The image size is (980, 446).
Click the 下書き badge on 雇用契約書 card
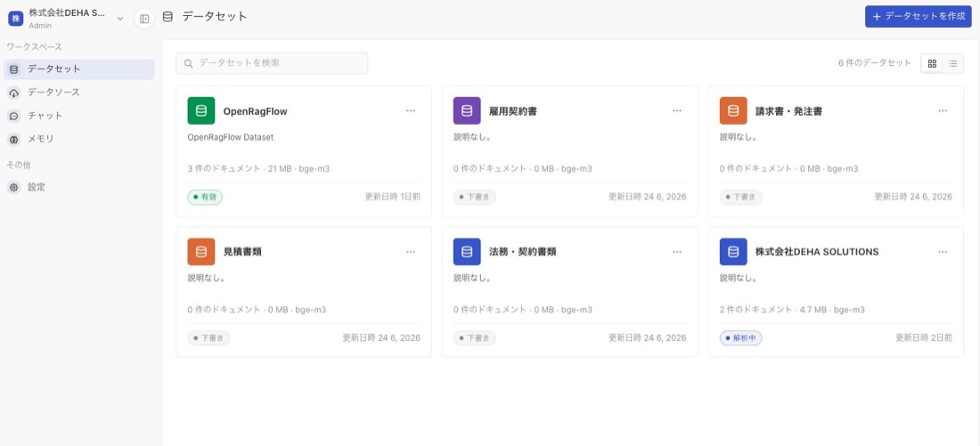coord(474,197)
